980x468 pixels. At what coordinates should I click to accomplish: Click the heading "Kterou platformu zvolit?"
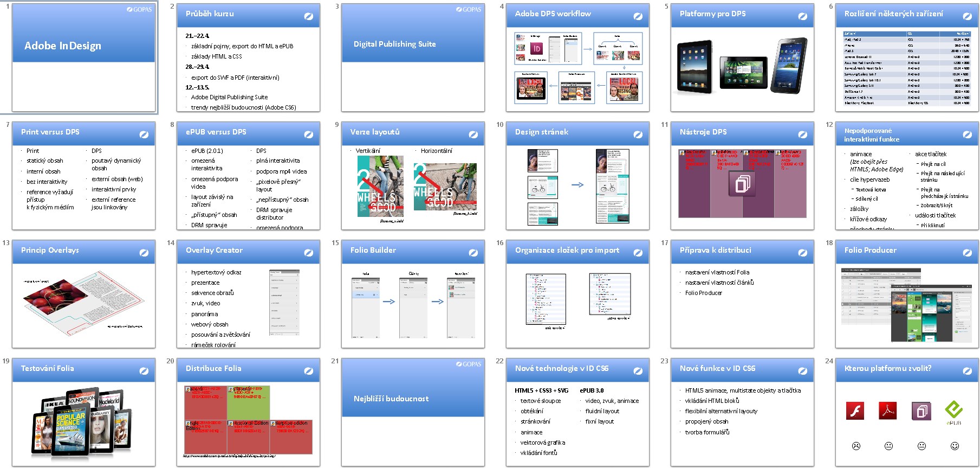(x=887, y=368)
